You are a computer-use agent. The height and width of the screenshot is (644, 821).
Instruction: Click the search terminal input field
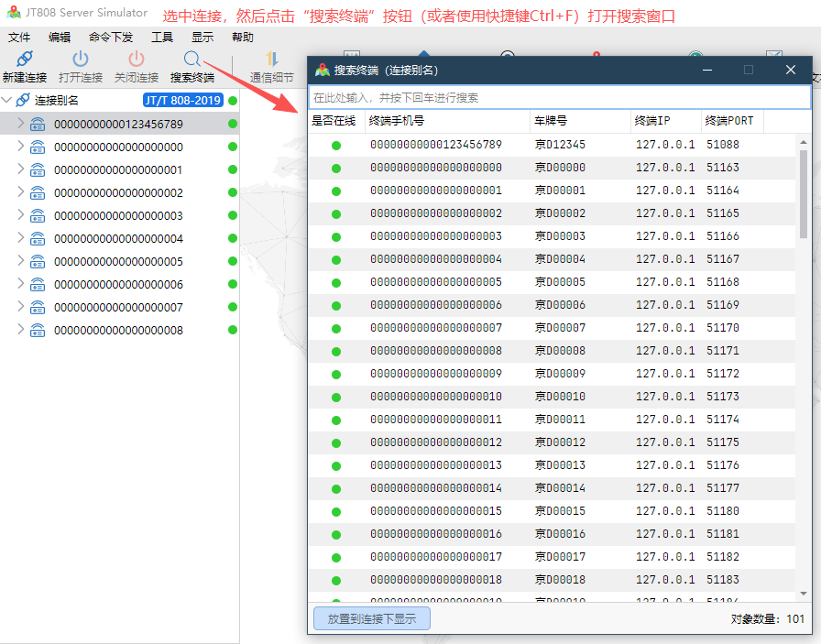pos(559,97)
